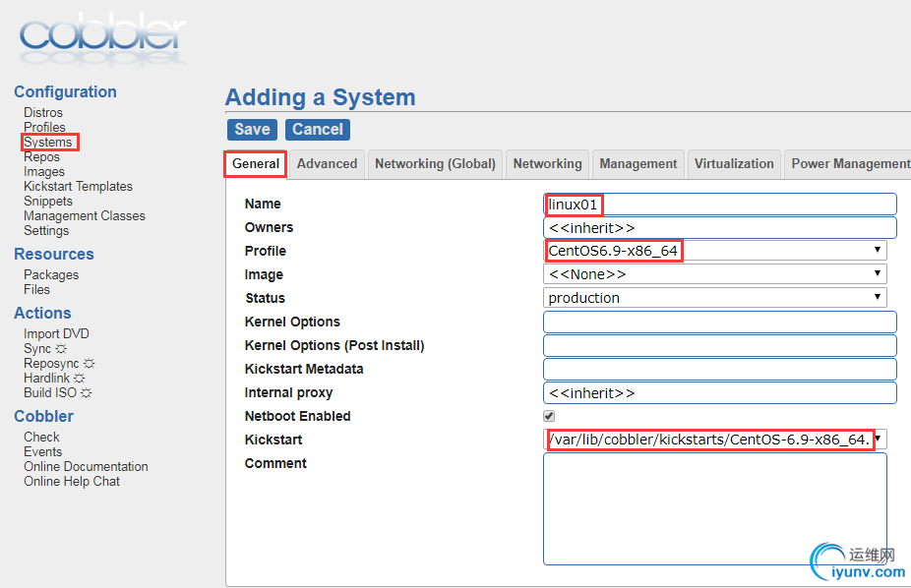Image resolution: width=911 pixels, height=588 pixels.
Task: Click Kernel Options (Post Install) field
Action: point(720,346)
